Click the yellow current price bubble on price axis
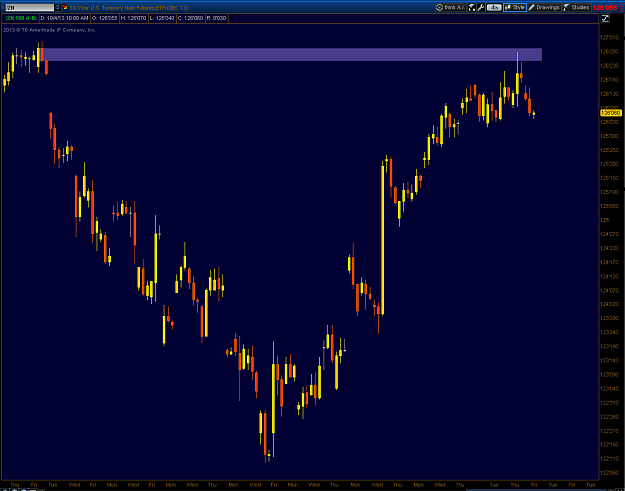Image resolution: width=625 pixels, height=491 pixels. tap(611, 113)
